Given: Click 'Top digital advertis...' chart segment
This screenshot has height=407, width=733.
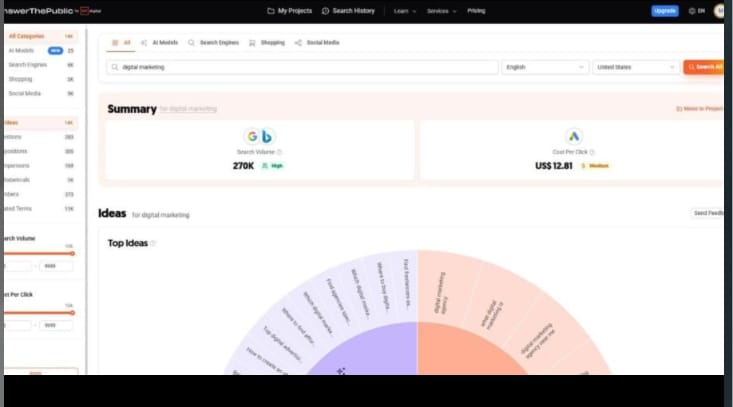Looking at the screenshot, I should (x=283, y=344).
